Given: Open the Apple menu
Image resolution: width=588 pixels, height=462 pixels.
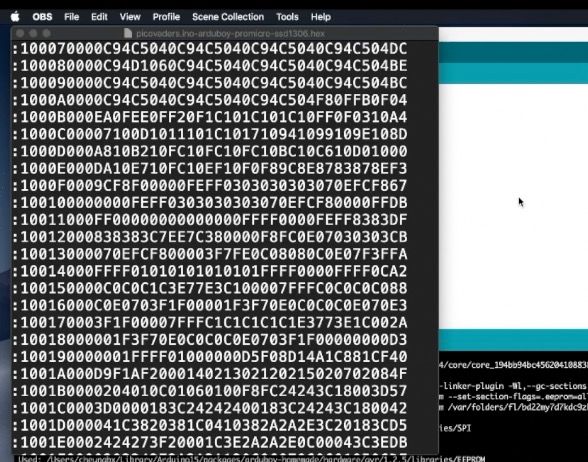Looking at the screenshot, I should [x=15, y=17].
